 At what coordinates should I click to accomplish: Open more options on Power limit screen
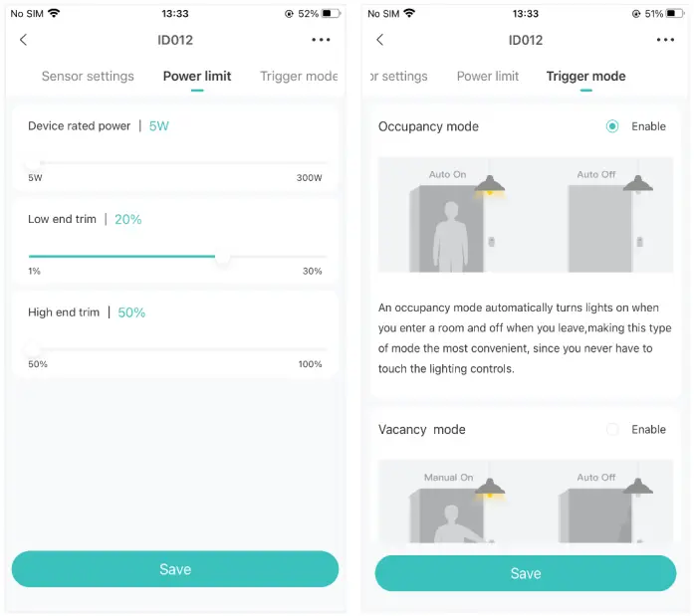coord(320,40)
